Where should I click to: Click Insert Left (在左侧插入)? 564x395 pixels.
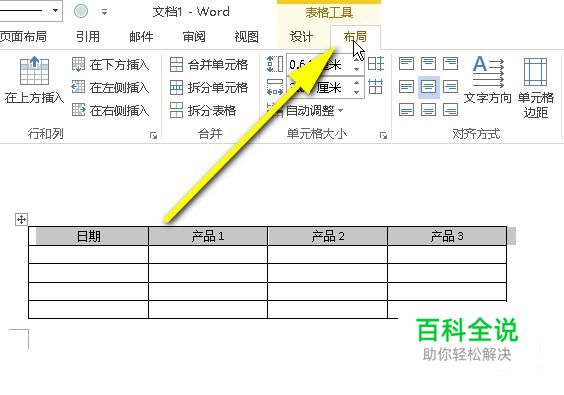110,87
